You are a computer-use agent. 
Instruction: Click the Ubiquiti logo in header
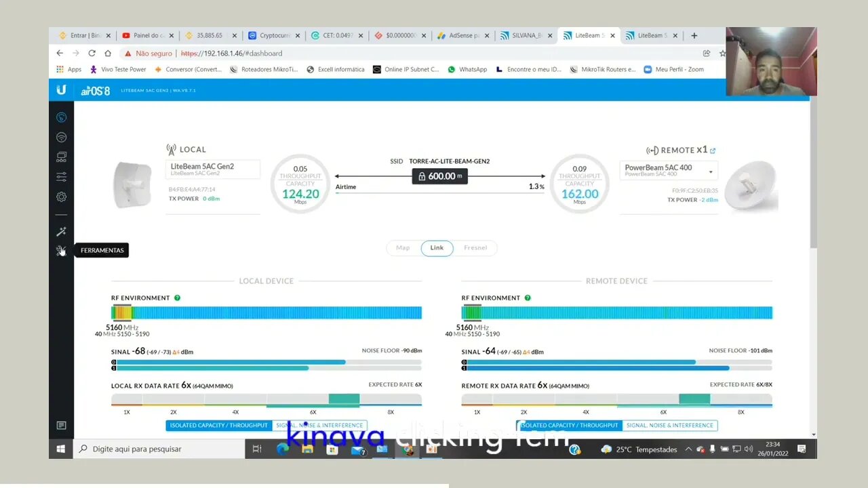[61, 89]
